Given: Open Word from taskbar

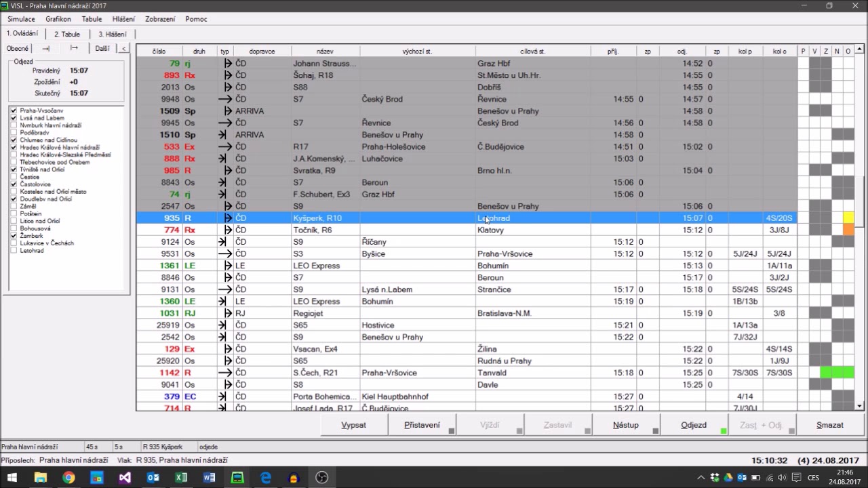Looking at the screenshot, I should click(209, 478).
